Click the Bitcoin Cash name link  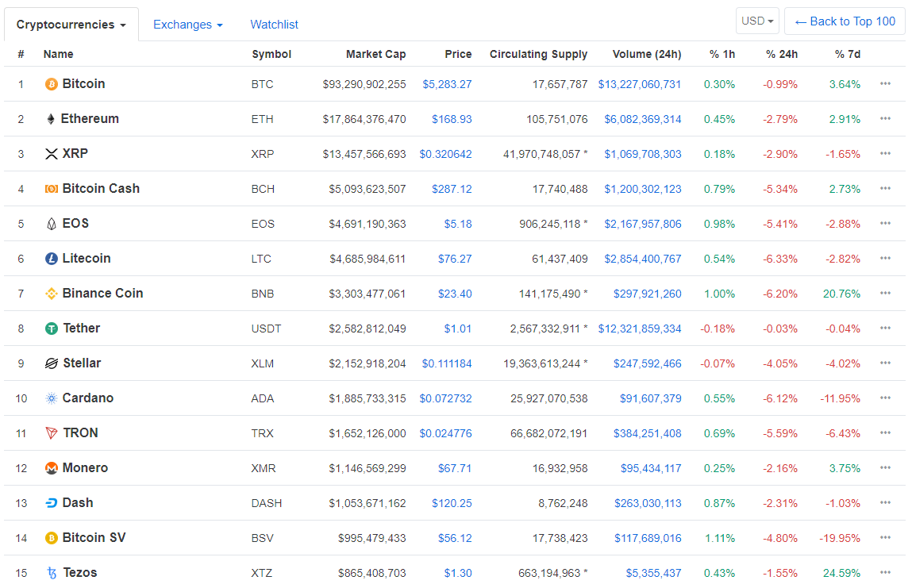(x=102, y=188)
